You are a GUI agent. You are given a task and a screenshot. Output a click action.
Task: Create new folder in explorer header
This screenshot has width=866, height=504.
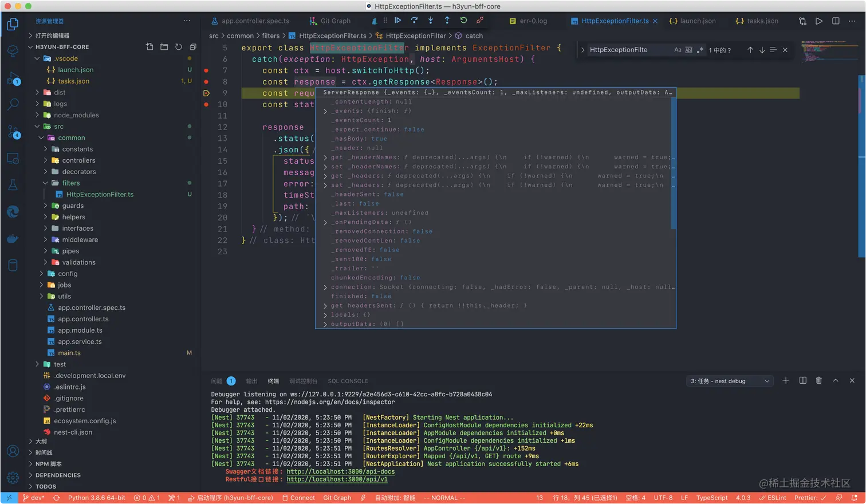point(164,47)
